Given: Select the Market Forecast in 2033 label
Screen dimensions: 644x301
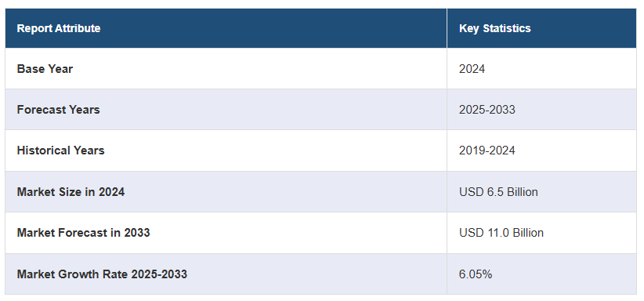Looking at the screenshot, I should pyautogui.click(x=83, y=233).
